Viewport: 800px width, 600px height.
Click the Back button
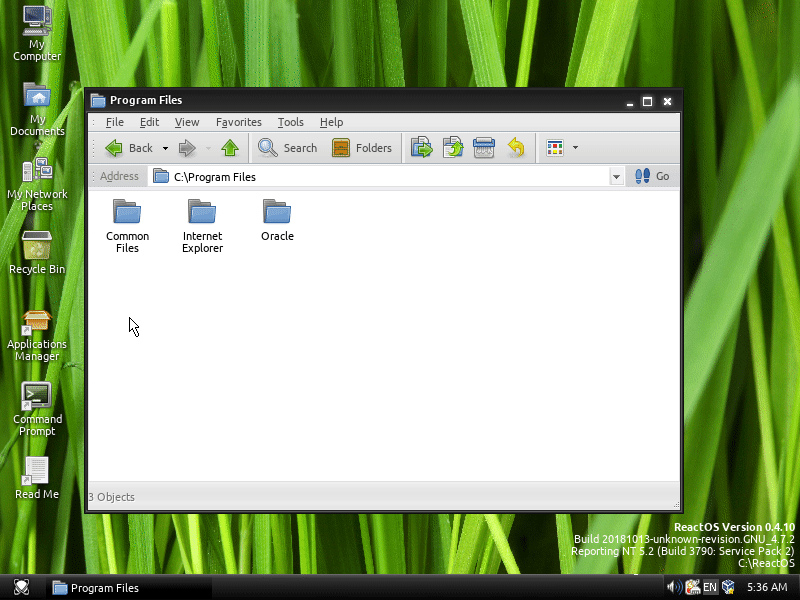(128, 148)
